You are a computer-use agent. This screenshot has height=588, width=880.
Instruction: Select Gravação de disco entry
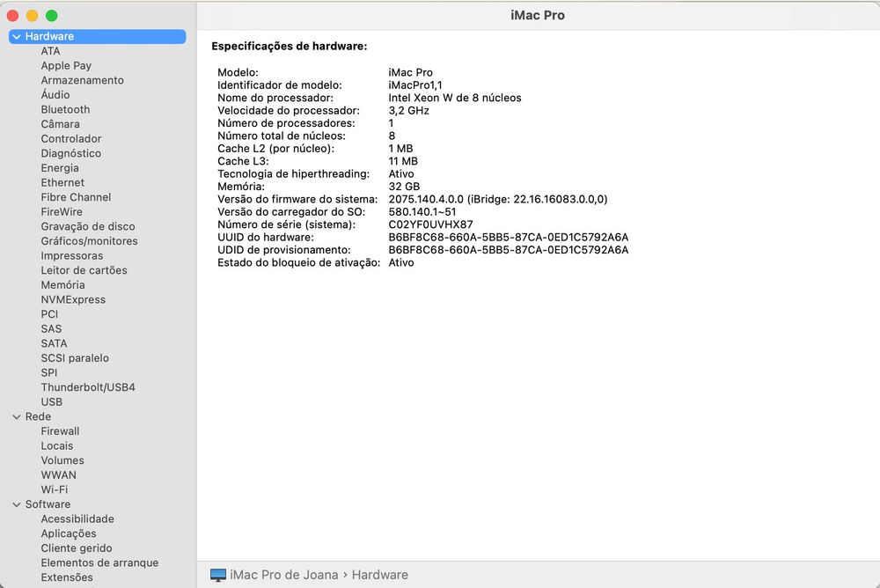coord(87,226)
